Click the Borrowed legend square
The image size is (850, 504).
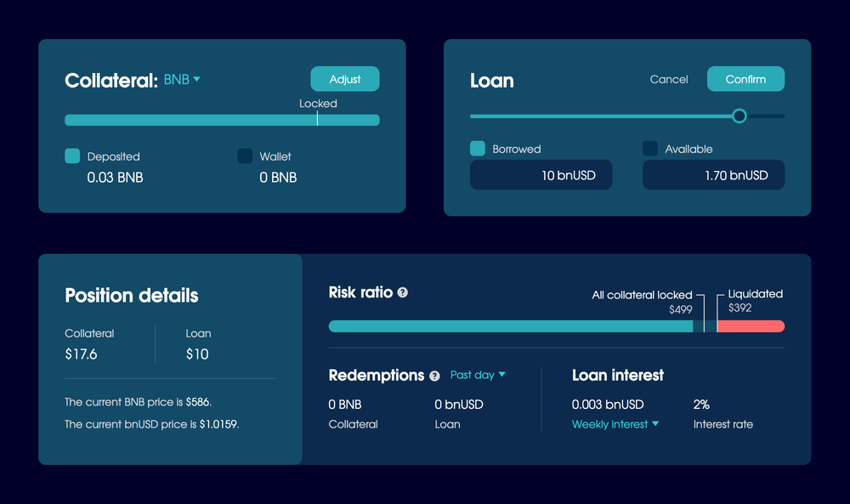coord(478,149)
